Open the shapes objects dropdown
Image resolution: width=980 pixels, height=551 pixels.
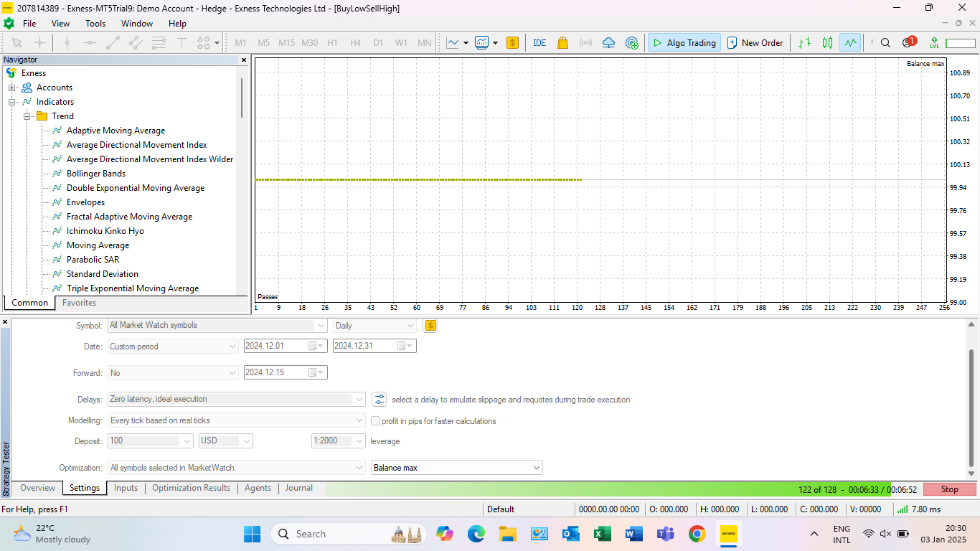pyautogui.click(x=208, y=43)
